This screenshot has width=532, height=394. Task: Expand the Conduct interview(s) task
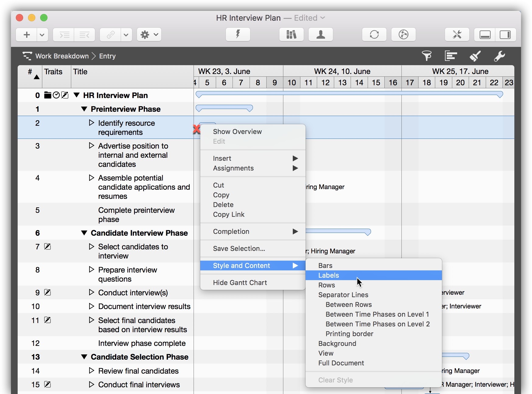click(x=91, y=292)
